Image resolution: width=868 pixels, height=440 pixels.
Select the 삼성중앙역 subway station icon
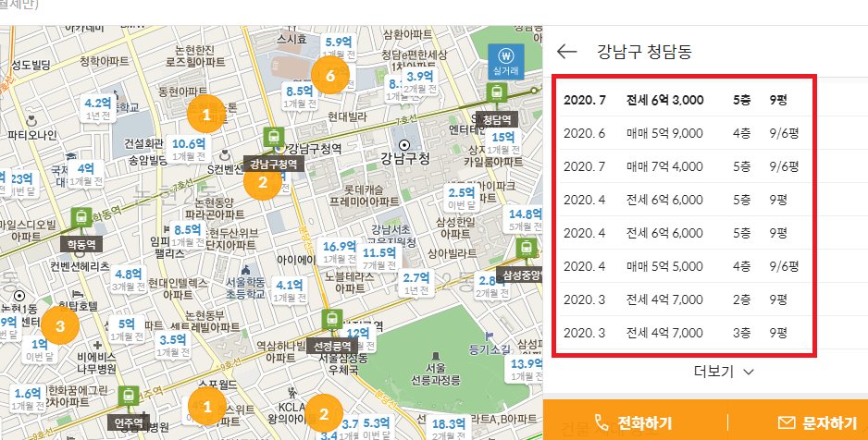(526, 249)
